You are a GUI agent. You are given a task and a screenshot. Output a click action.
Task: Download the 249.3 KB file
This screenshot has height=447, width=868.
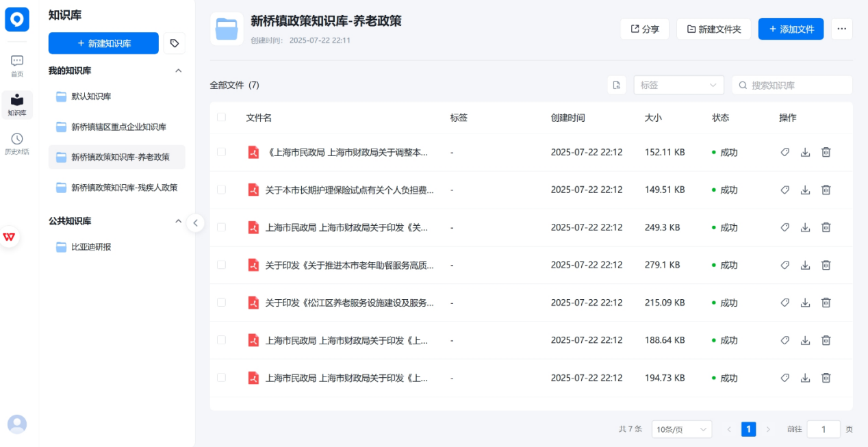point(805,227)
